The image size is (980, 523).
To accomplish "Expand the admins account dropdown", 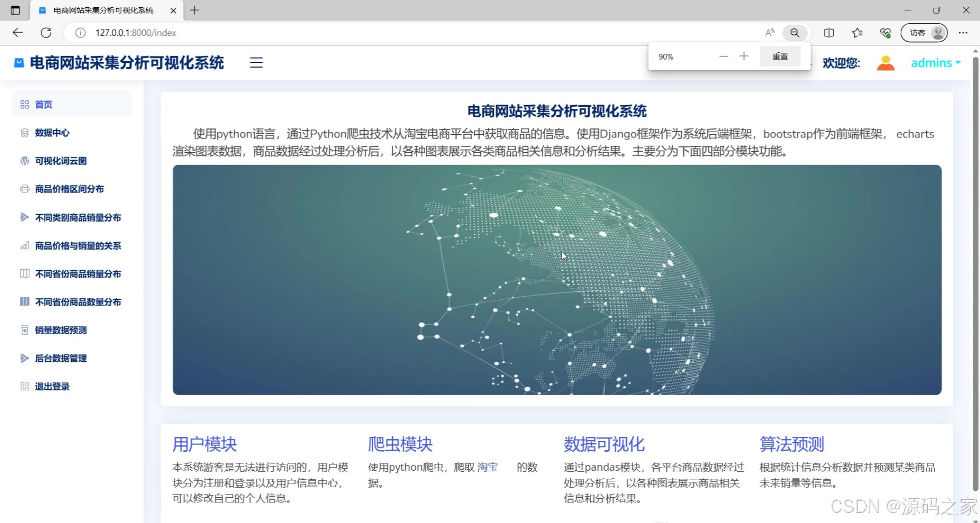I will click(934, 62).
